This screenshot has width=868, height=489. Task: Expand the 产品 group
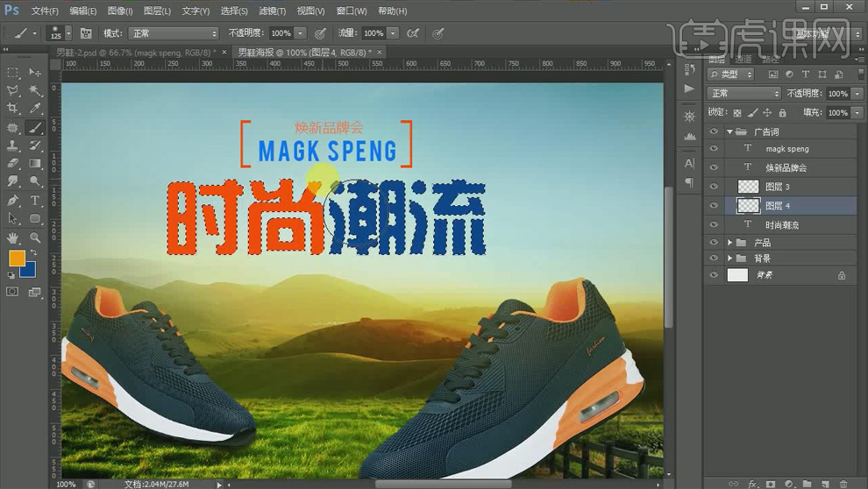729,242
